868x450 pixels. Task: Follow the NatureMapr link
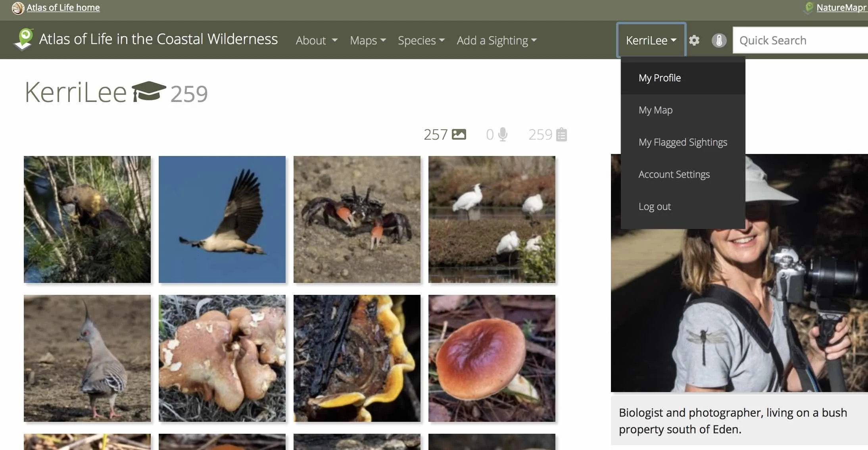841,8
